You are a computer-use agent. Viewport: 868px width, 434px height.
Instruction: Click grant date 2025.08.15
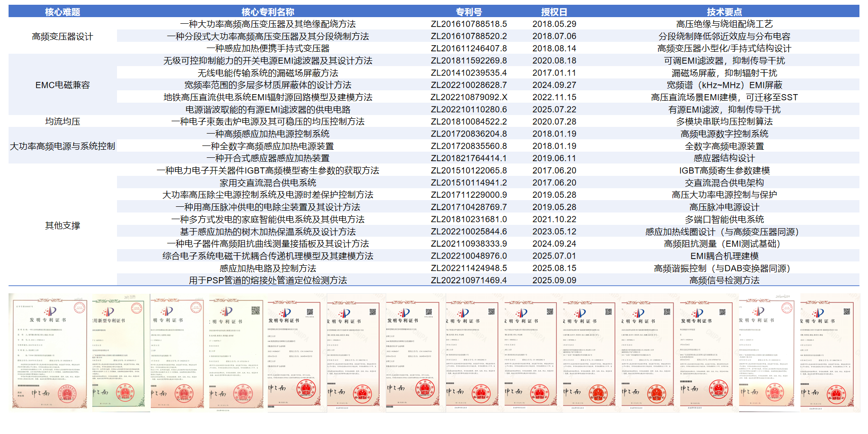tap(554, 269)
